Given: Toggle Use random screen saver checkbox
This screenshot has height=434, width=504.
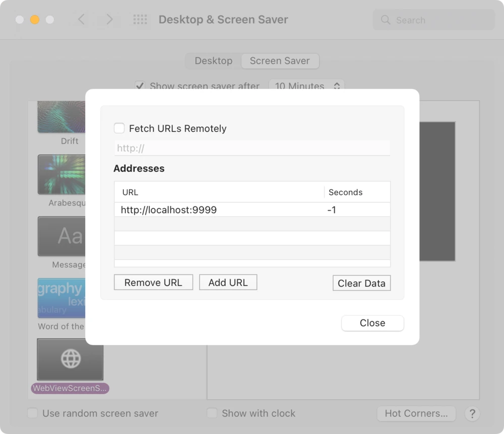Looking at the screenshot, I should [x=33, y=413].
